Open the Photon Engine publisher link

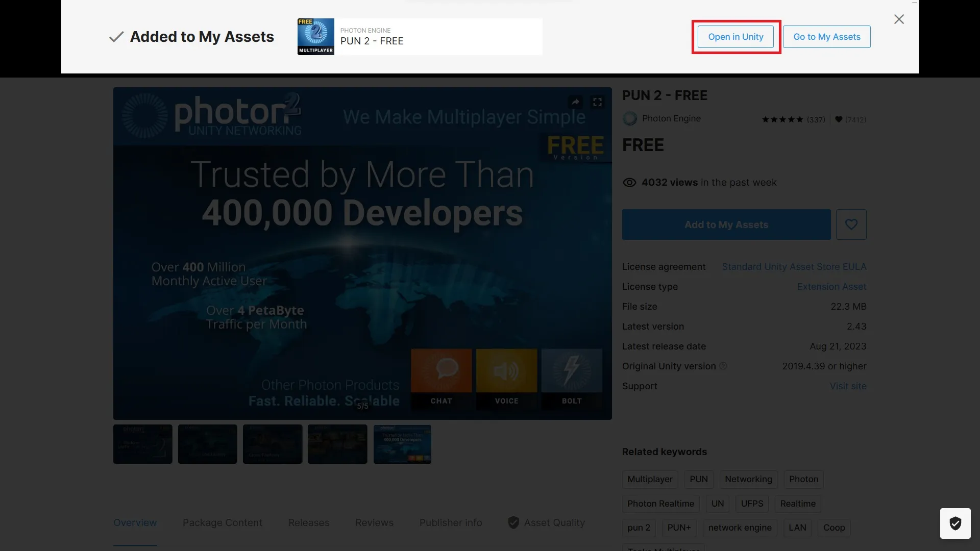671,118
